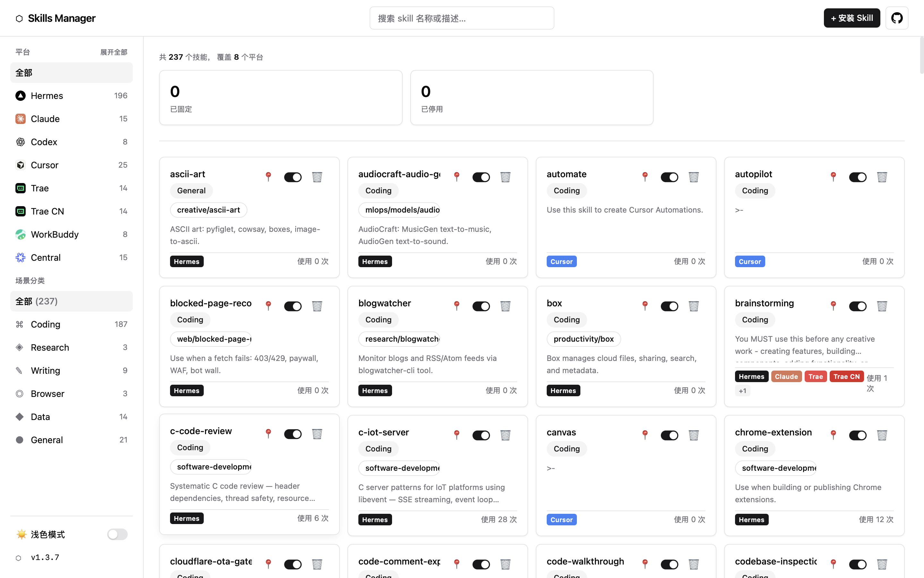Turn off the automate skill
Screen dimensions: 924x578
coord(669,177)
